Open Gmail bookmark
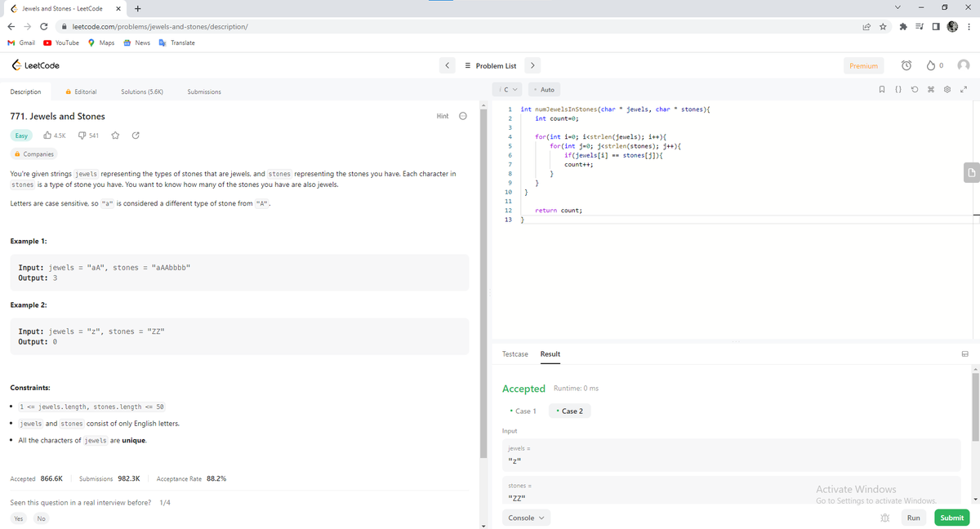 20,42
